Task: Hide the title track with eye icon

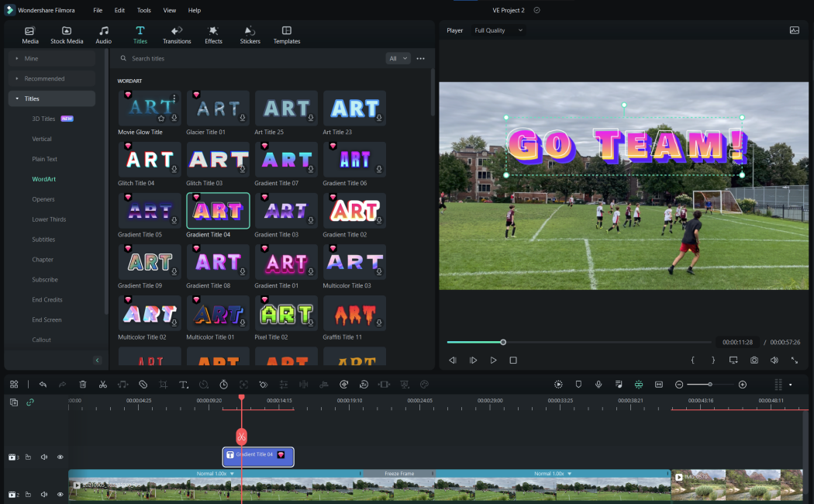Action: point(60,457)
